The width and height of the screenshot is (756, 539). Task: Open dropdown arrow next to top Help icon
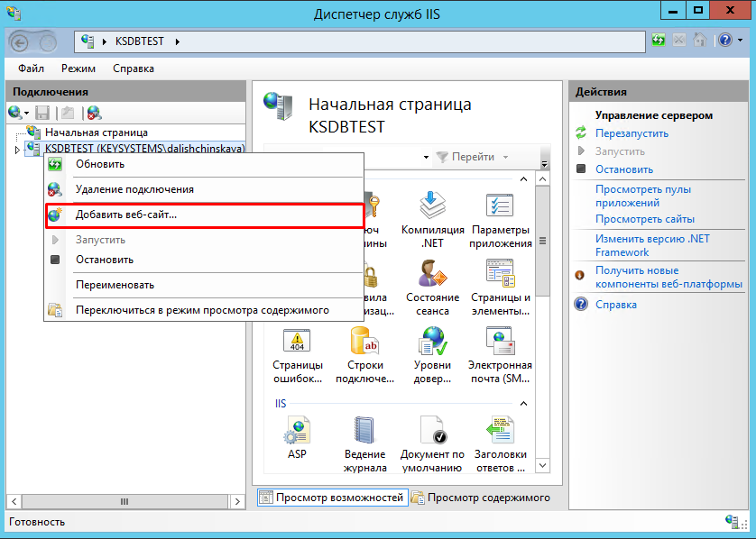coord(740,41)
